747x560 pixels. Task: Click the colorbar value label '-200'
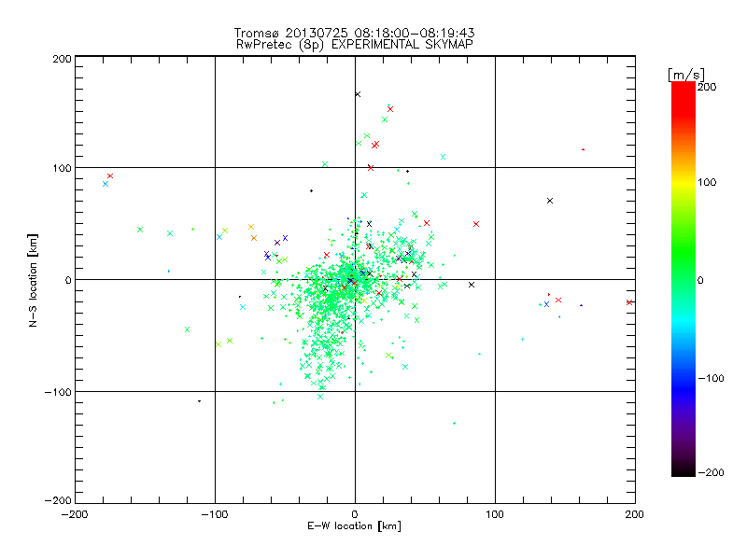point(711,472)
